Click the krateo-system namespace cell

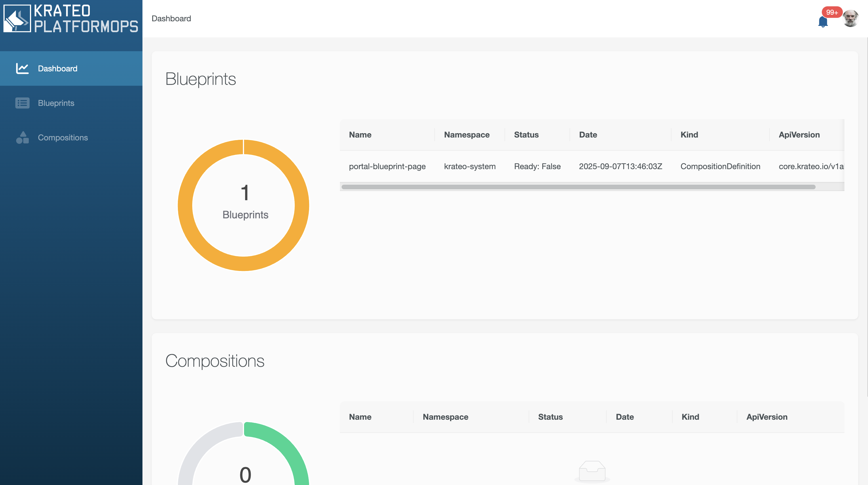(x=470, y=166)
